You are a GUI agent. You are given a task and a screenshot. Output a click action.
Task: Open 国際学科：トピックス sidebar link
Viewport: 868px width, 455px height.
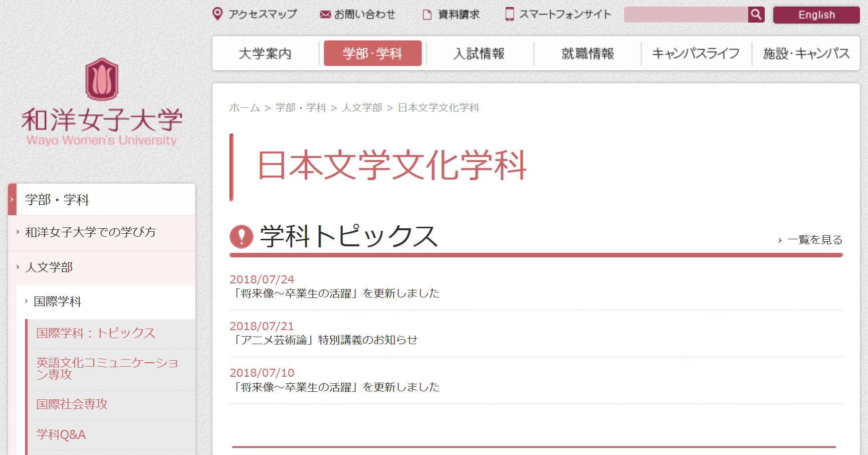96,333
